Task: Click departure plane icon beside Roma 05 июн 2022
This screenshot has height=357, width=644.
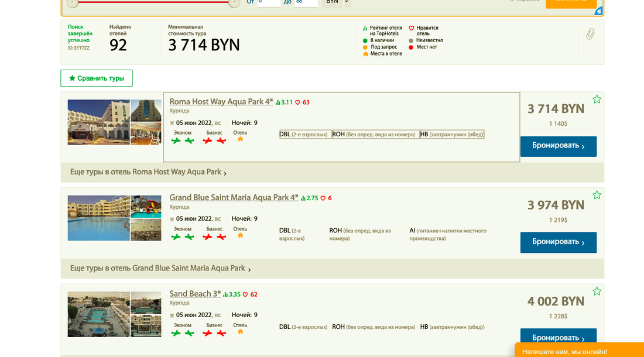Action: [x=172, y=123]
